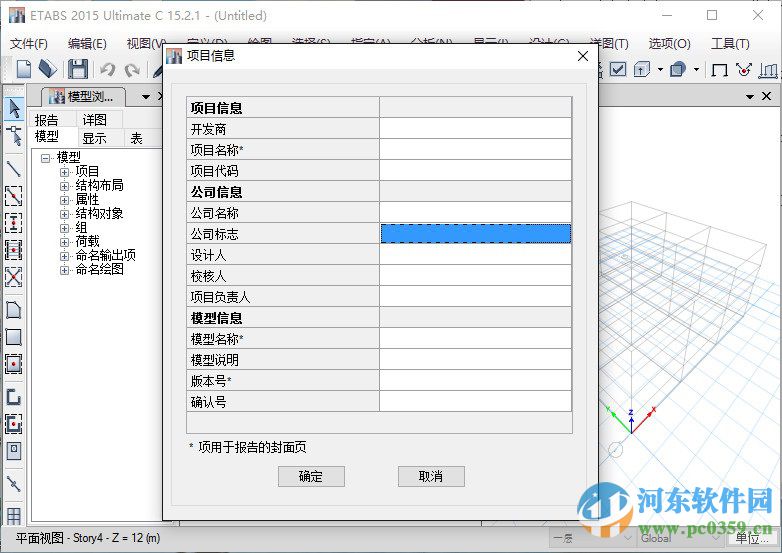Click the Save floppy disk icon
The height and width of the screenshot is (553, 782).
[77, 69]
